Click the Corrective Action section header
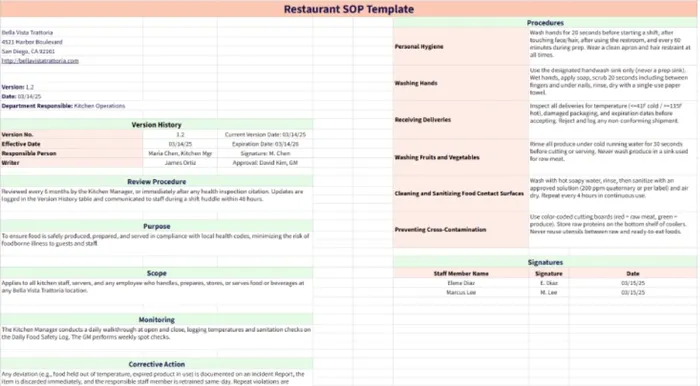Viewport: 700px width, 386px height. (x=156, y=364)
